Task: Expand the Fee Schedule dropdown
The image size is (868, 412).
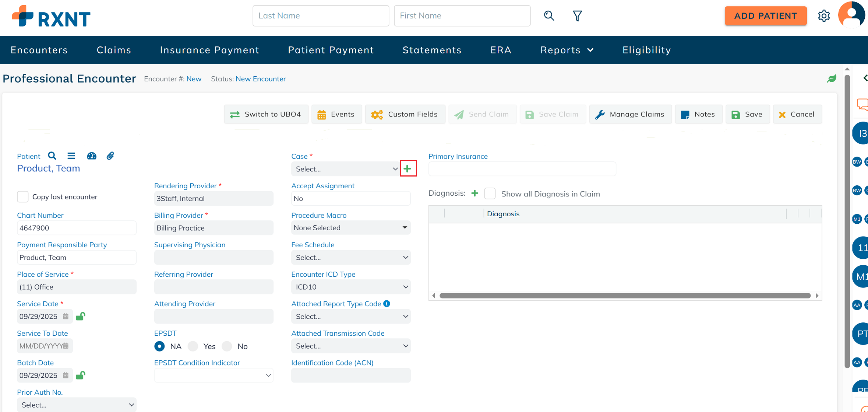Action: 350,257
